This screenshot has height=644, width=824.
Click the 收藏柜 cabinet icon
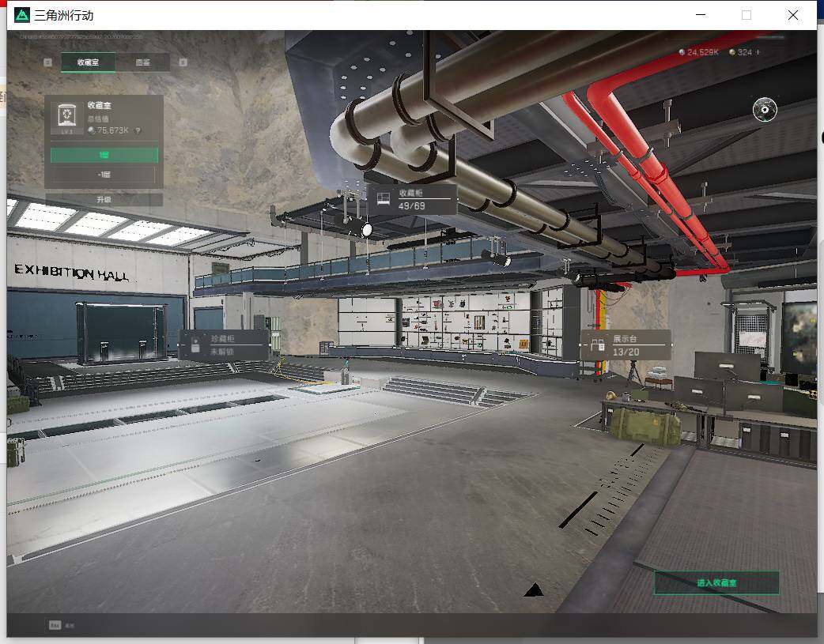383,198
